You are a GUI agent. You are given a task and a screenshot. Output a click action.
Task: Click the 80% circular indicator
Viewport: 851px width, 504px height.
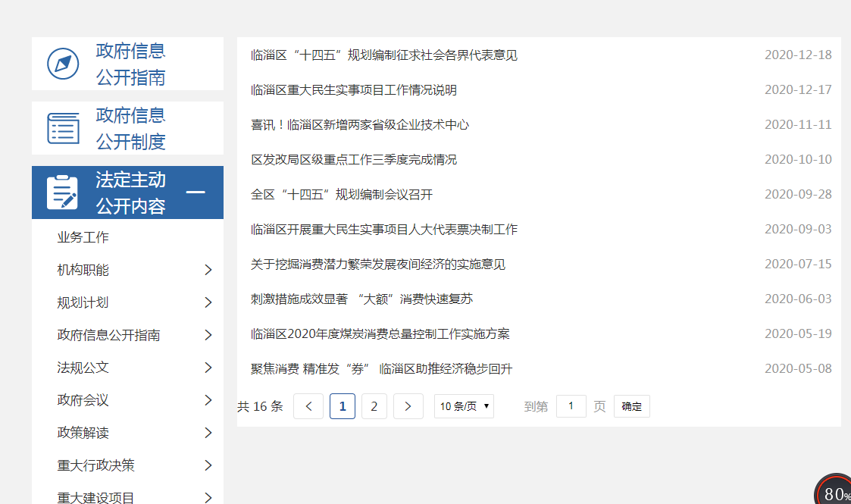834,491
